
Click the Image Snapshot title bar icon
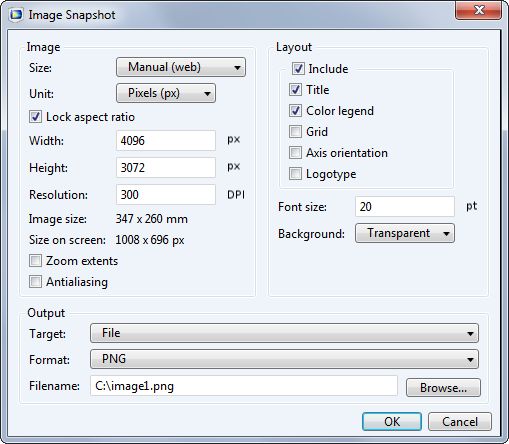16,15
